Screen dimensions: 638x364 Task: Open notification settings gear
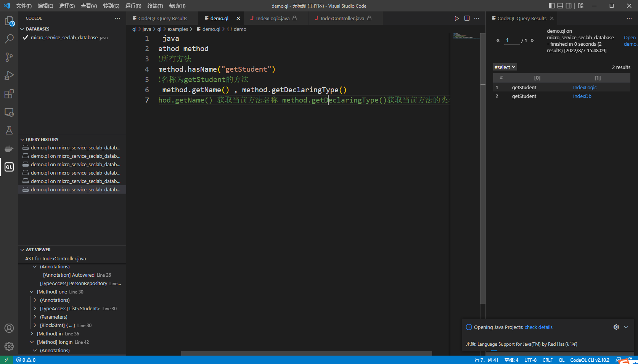[616, 327]
